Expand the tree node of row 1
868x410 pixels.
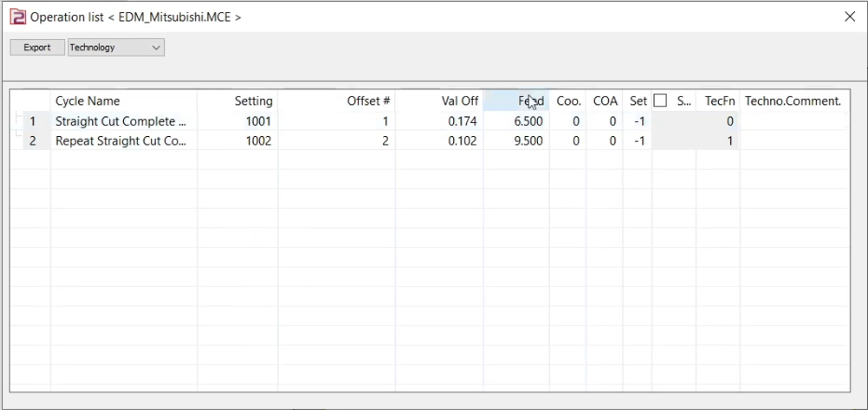18,118
